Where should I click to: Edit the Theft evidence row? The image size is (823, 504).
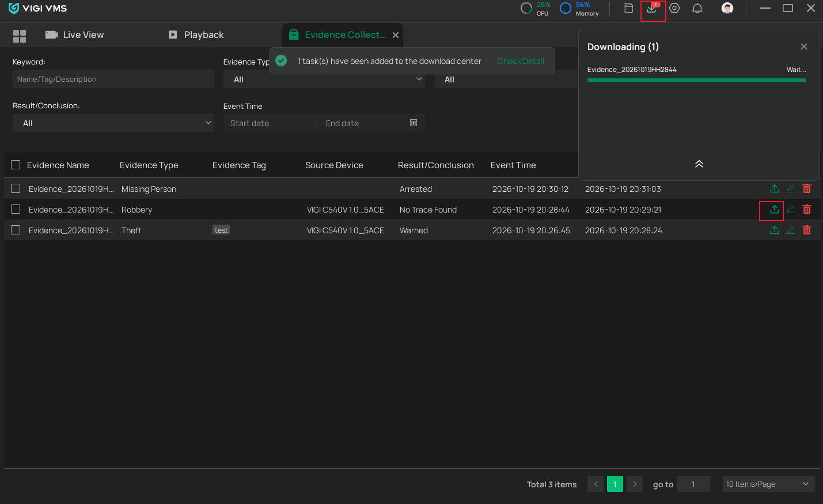[x=791, y=230]
